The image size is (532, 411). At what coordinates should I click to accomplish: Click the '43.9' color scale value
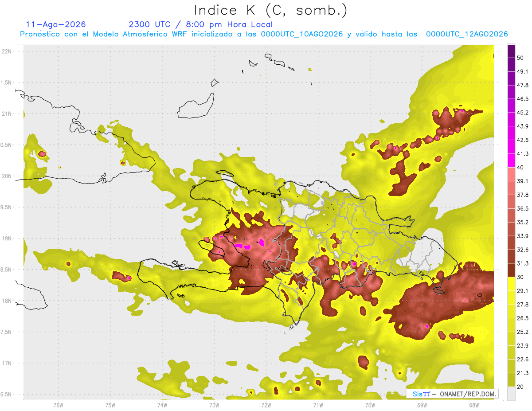coord(522,126)
